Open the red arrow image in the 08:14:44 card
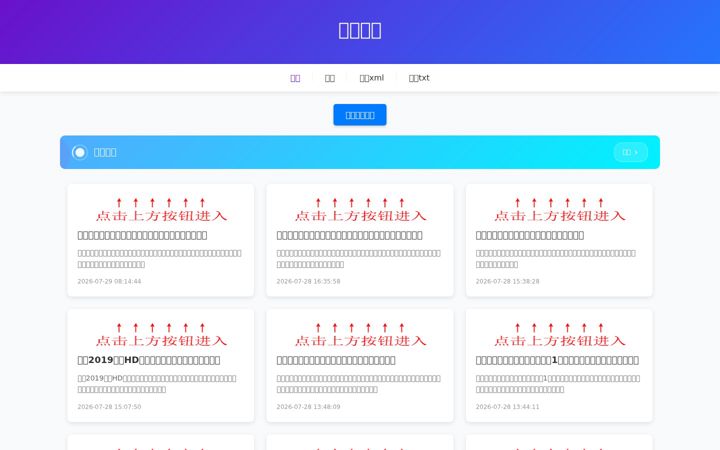This screenshot has width=720, height=450. coord(161,210)
